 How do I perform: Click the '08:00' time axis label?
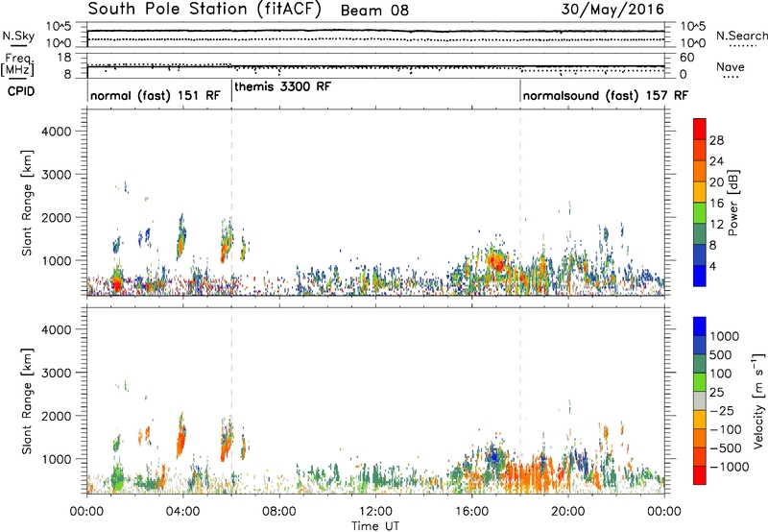(x=279, y=512)
